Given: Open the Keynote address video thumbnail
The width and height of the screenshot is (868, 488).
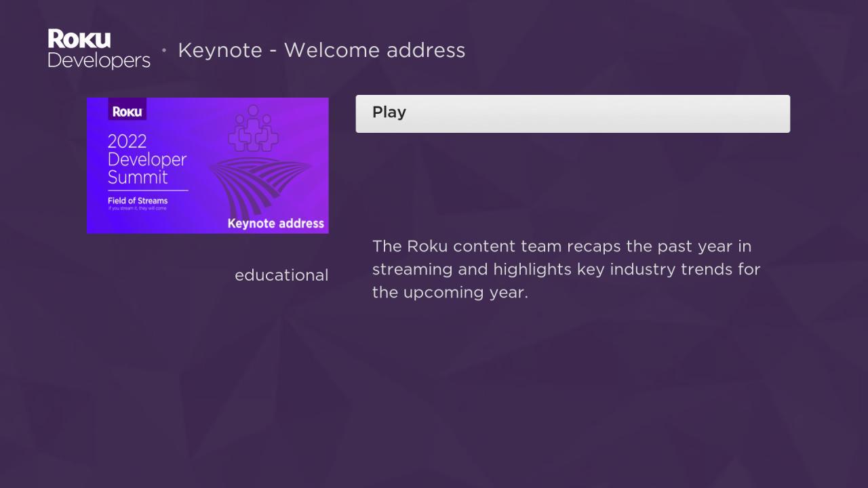Looking at the screenshot, I should click(x=208, y=165).
